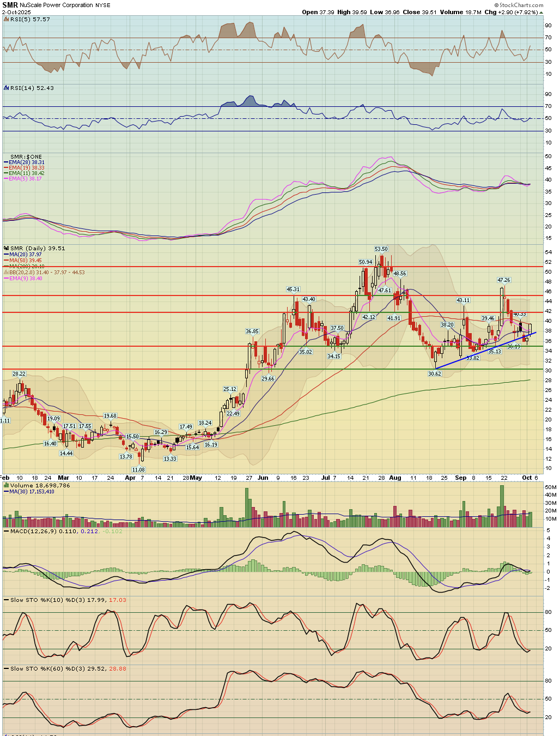
Task: Click the 53.50 peak price label
Action: click(381, 249)
